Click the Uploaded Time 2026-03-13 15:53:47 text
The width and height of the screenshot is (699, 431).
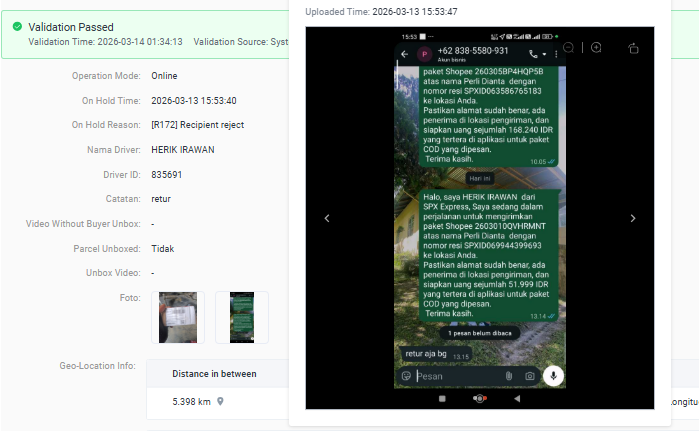point(381,12)
